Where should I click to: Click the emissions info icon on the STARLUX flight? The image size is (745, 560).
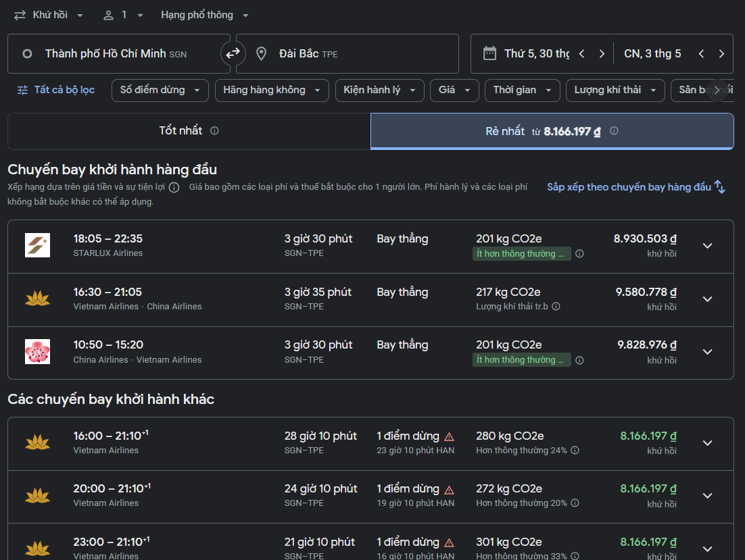[x=579, y=254]
